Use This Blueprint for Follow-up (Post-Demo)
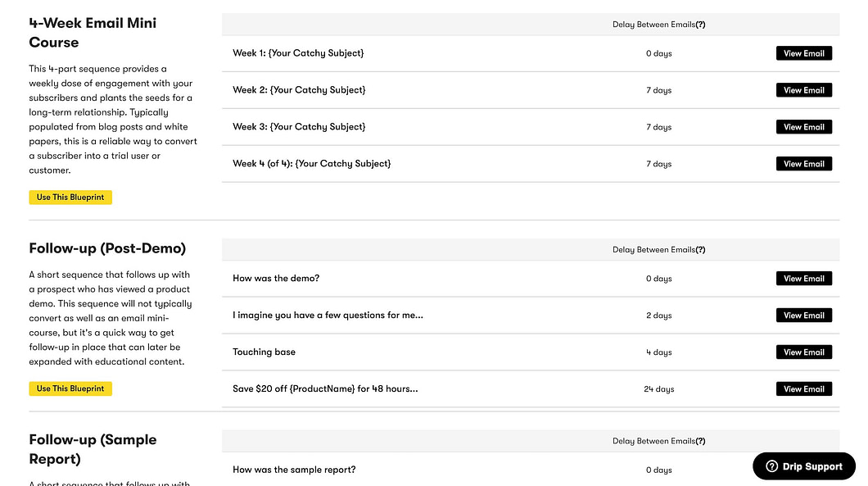 (x=70, y=388)
